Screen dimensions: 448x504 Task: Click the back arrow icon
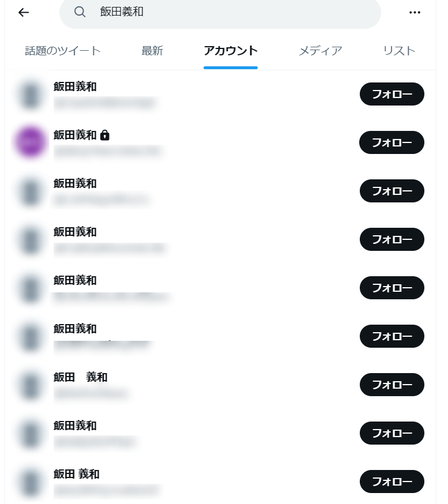(24, 13)
